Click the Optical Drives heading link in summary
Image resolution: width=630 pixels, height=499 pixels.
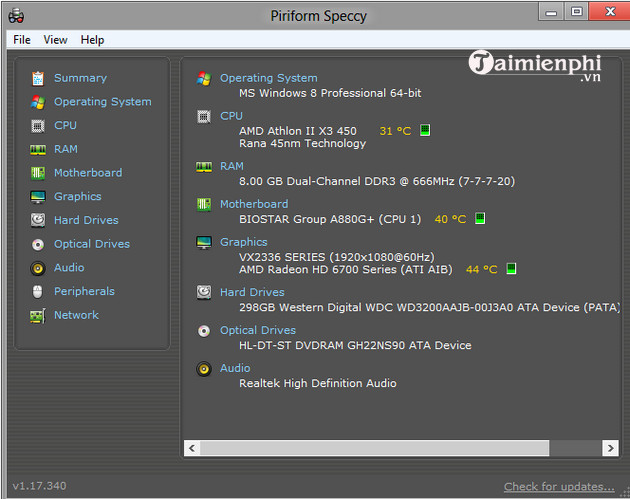point(258,330)
